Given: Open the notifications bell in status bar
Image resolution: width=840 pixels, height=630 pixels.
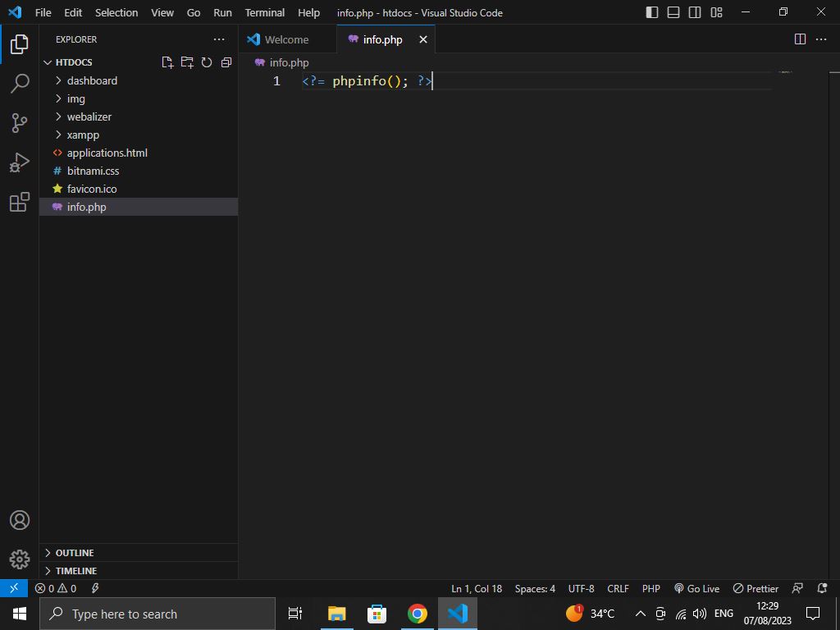Looking at the screenshot, I should 822,588.
